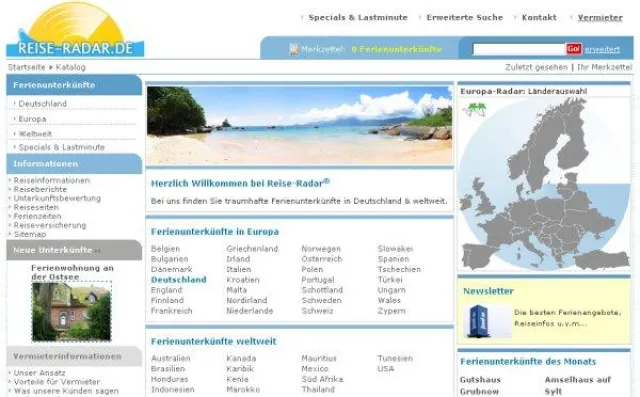Screen dimensions: 640x397
Task: Select Europa in sidebar menu
Action: point(32,119)
